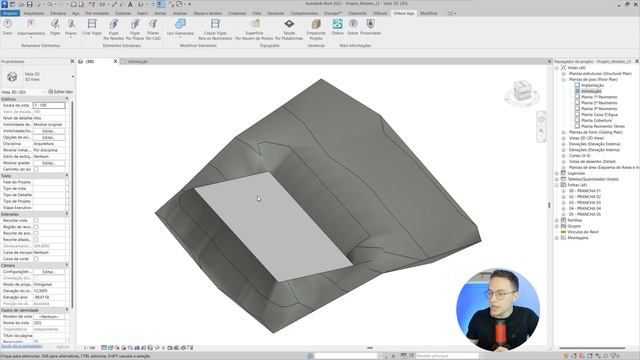Click Talude Por Plataformas tool
The height and width of the screenshot is (360, 640).
click(289, 29)
